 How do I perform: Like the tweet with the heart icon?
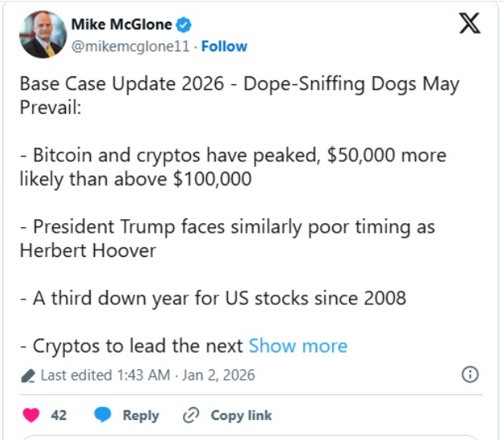(x=31, y=415)
